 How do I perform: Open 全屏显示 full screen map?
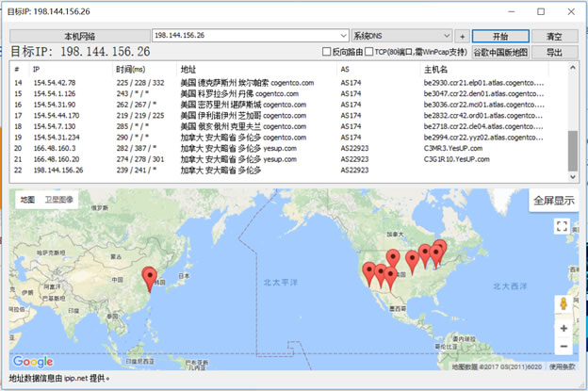(x=553, y=200)
